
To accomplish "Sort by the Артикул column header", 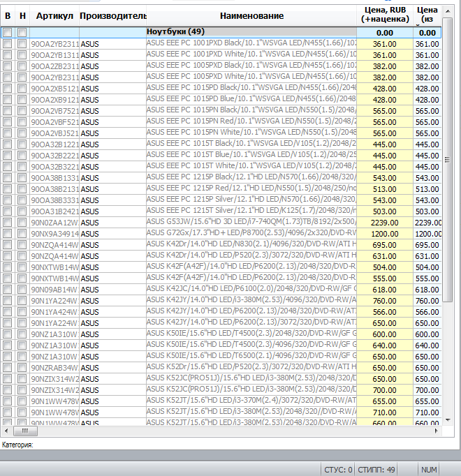I will [54, 15].
